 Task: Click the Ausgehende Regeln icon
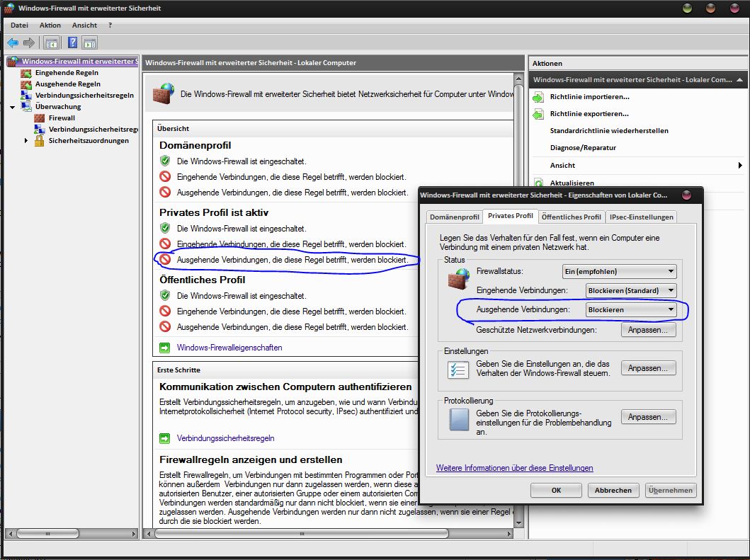click(x=25, y=85)
